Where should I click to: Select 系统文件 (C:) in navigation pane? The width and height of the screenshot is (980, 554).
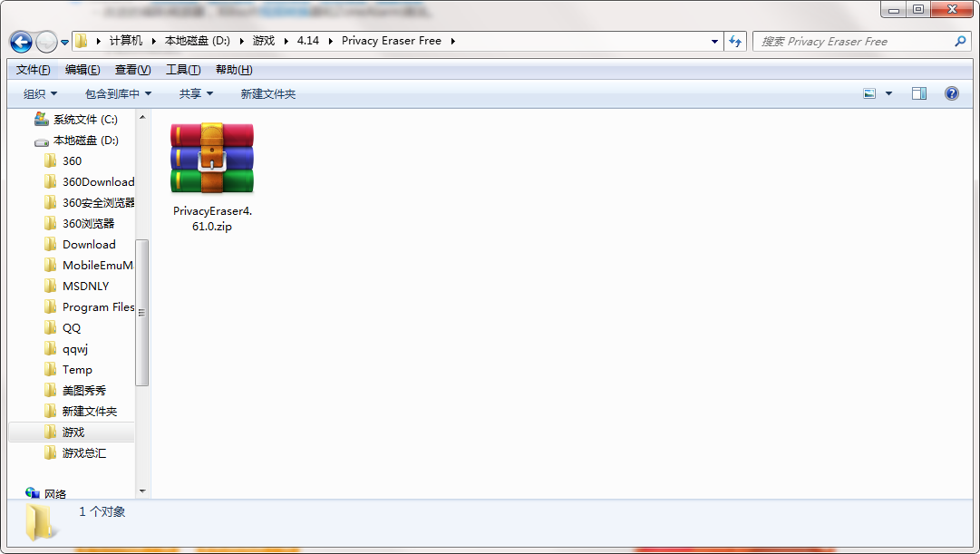[x=85, y=120]
